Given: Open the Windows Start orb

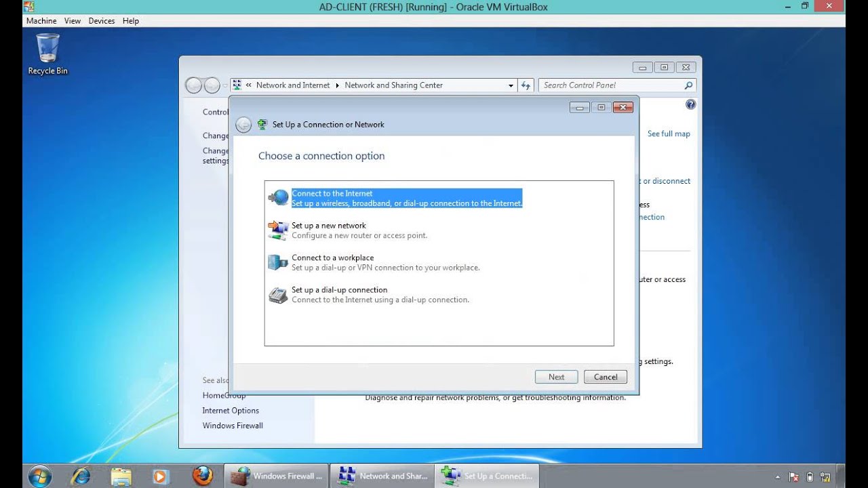Looking at the screenshot, I should coord(40,476).
